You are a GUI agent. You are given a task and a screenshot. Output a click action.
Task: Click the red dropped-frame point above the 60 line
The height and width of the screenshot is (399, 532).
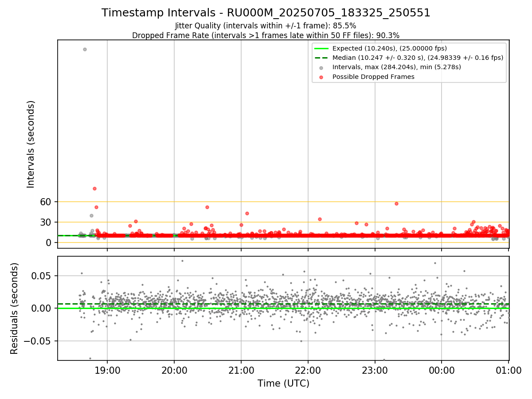tap(94, 188)
